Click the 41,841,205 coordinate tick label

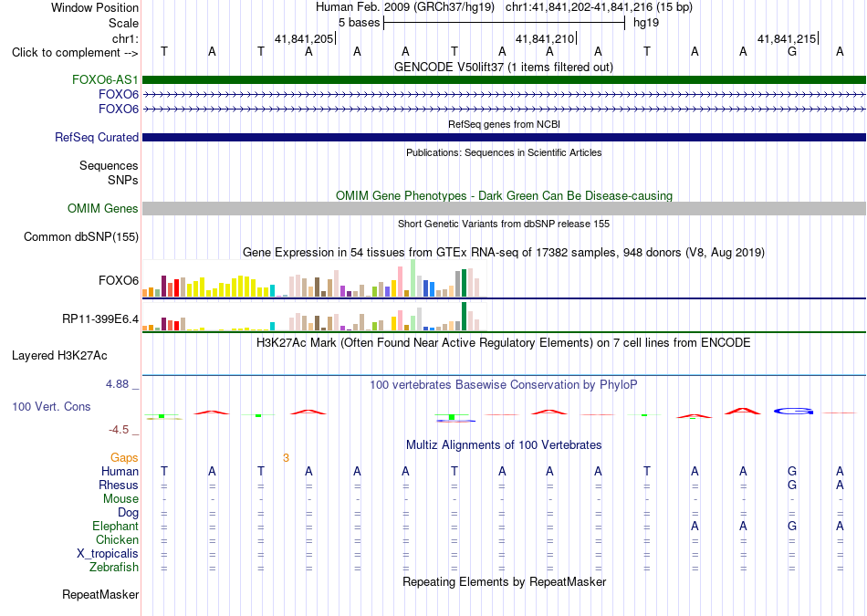(304, 38)
